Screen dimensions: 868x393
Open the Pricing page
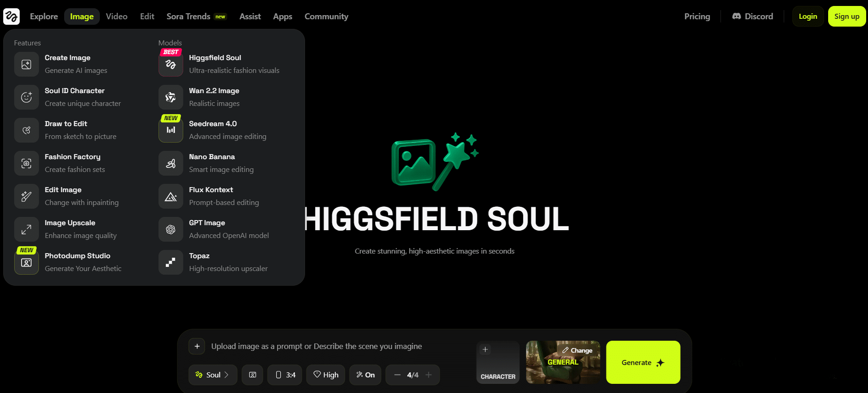pyautogui.click(x=697, y=17)
